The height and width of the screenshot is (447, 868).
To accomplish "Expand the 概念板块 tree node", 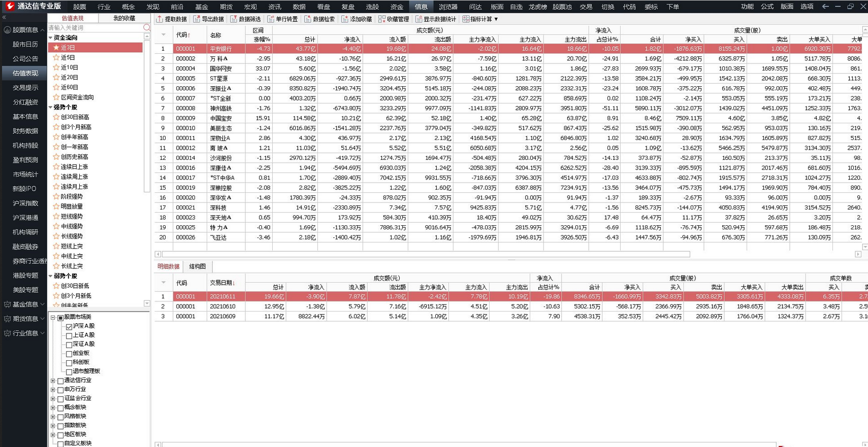I will point(53,408).
